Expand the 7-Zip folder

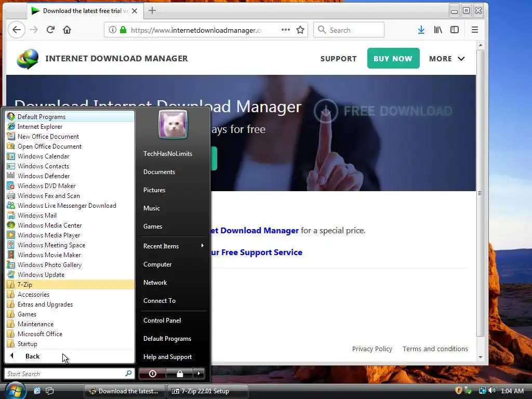click(x=70, y=284)
